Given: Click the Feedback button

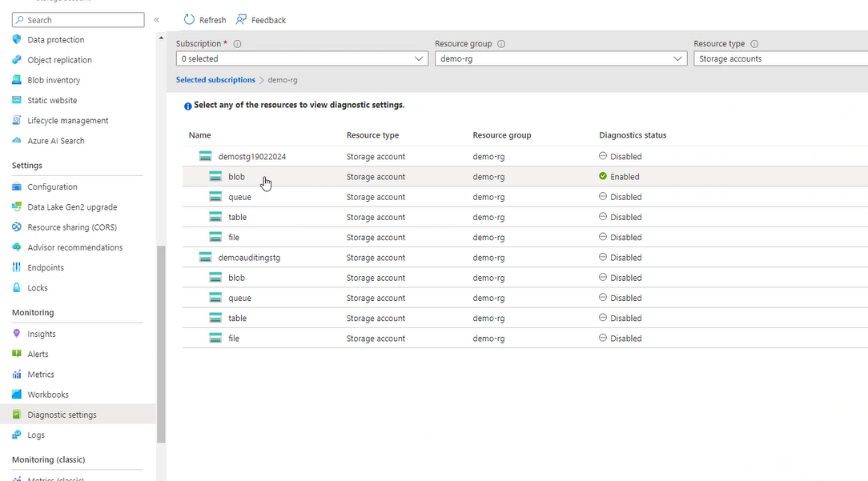Looking at the screenshot, I should click(261, 20).
